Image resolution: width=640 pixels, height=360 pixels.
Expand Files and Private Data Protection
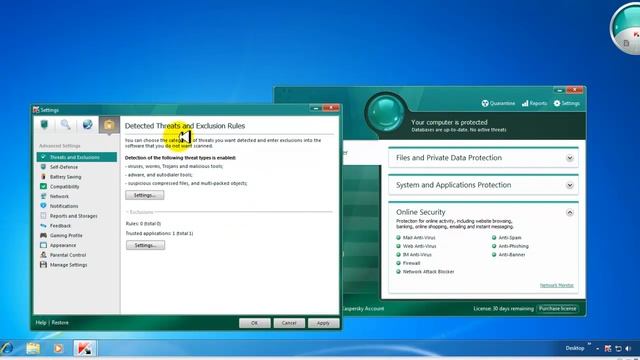(570, 158)
